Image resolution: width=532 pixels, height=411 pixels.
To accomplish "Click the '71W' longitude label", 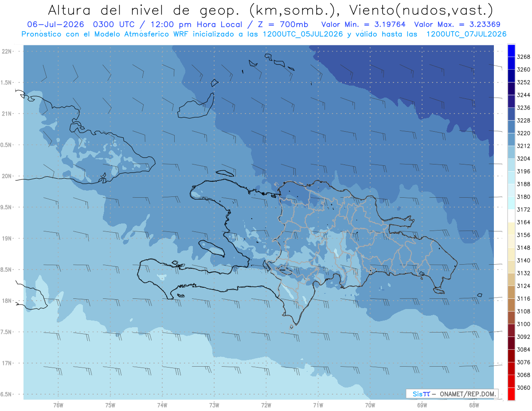I will click(x=318, y=405).
